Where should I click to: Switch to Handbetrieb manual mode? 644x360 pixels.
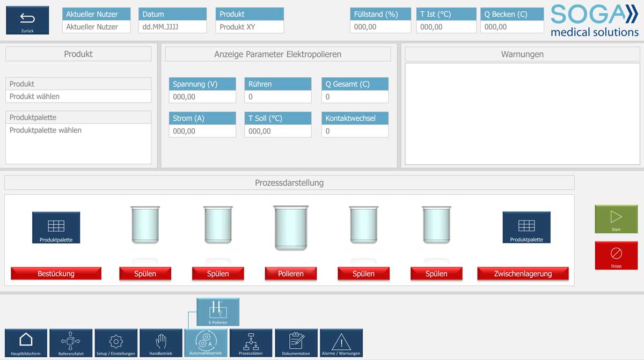pyautogui.click(x=161, y=342)
